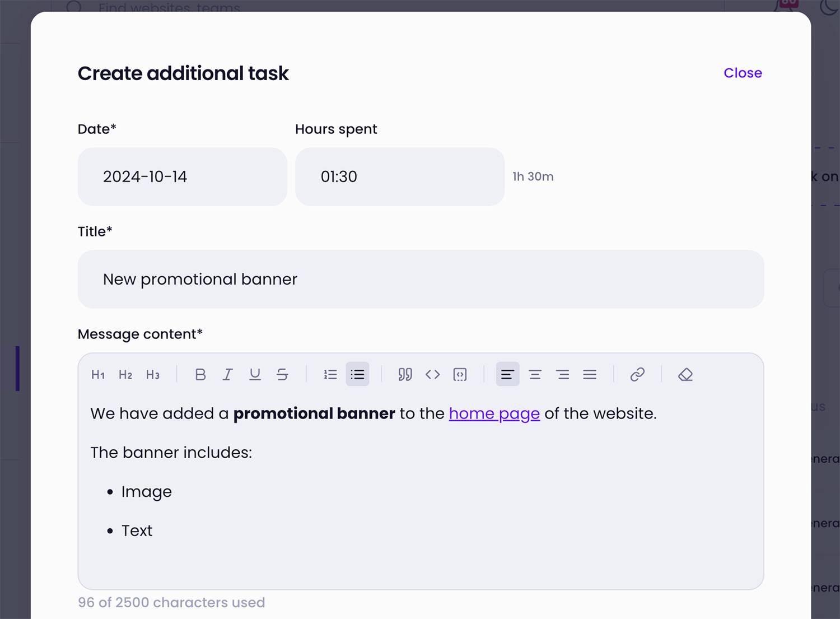Clear formatting with the eraser icon

click(685, 374)
